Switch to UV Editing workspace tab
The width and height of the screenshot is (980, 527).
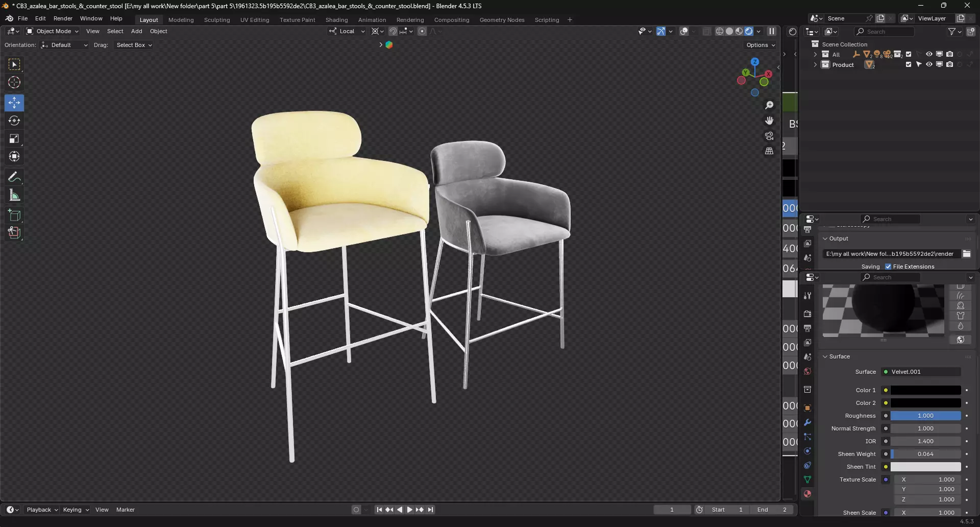point(255,20)
